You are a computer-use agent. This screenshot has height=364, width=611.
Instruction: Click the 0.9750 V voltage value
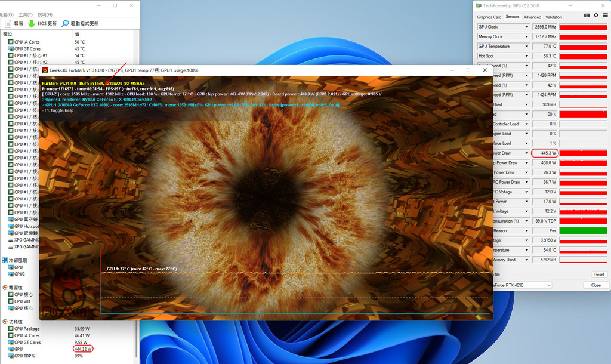545,240
